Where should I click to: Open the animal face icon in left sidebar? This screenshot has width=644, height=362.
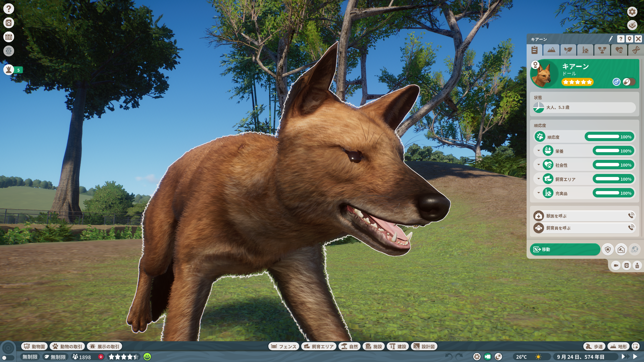9,23
